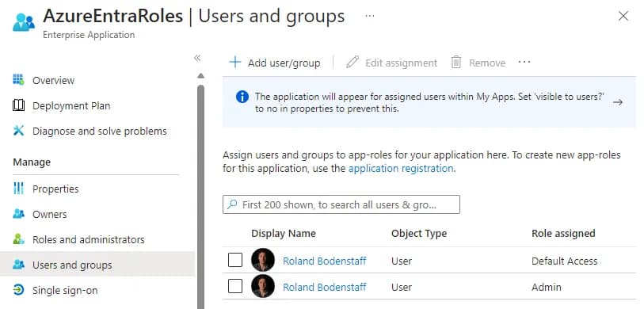The image size is (644, 309).
Task: Check the box for Admin role row
Action: tap(235, 286)
